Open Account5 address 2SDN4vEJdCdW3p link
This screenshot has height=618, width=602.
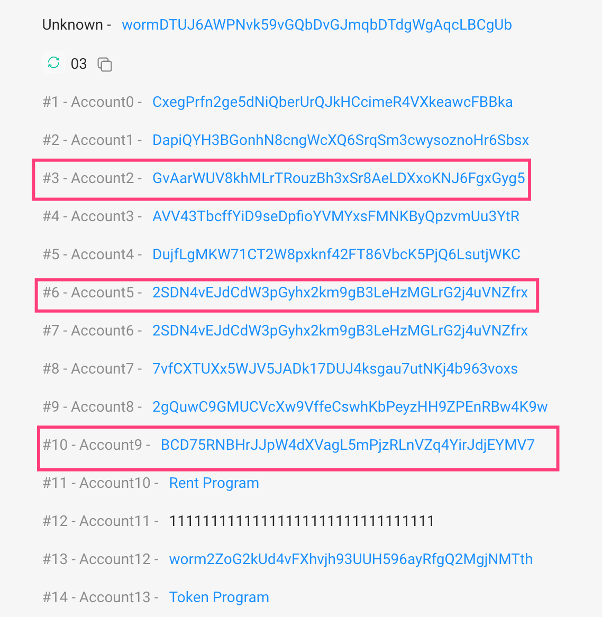[x=340, y=292]
